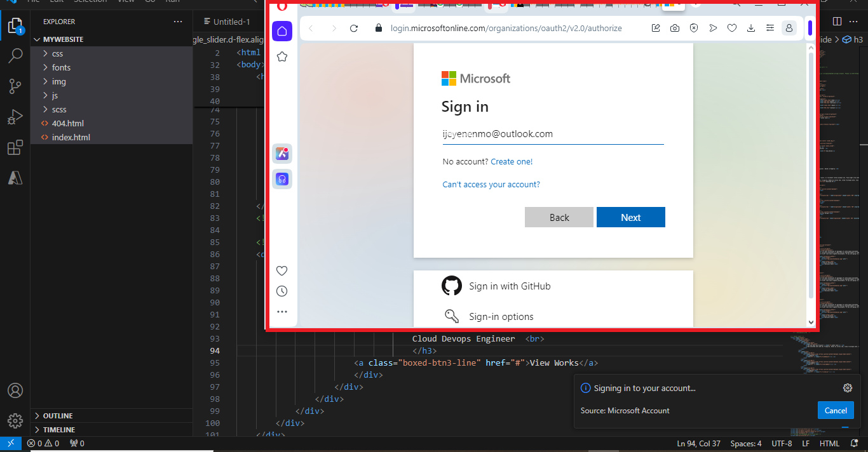868x452 pixels.
Task: Open the Manage gear in VS Code activity bar
Action: 15,420
